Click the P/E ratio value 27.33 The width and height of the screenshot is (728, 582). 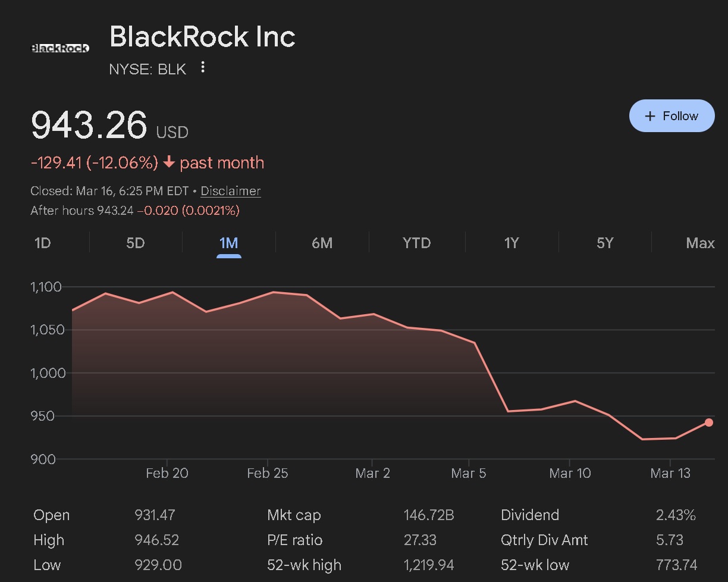click(x=420, y=540)
